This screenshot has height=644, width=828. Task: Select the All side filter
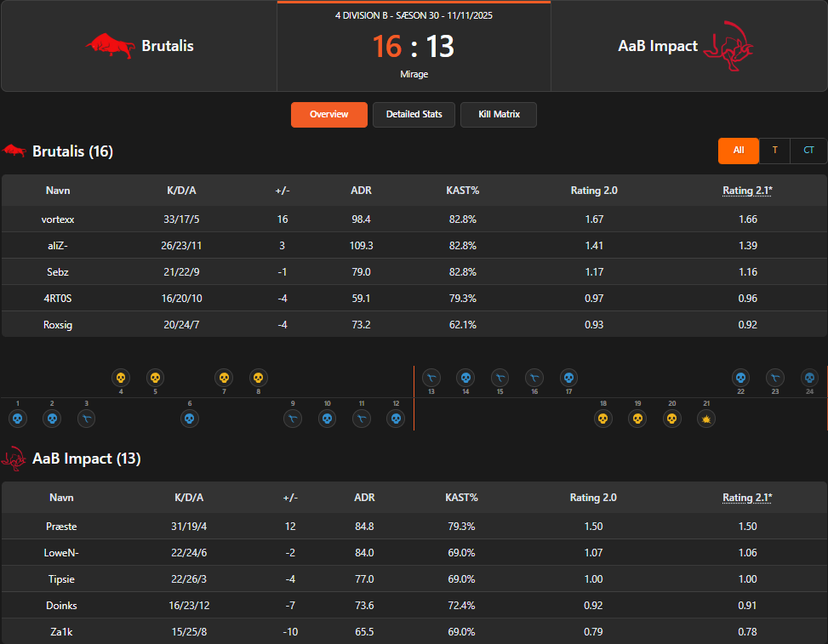coord(739,151)
